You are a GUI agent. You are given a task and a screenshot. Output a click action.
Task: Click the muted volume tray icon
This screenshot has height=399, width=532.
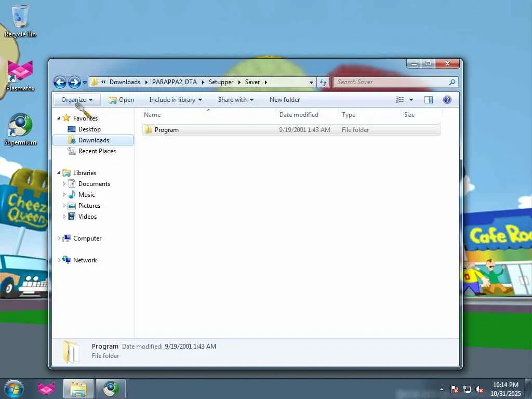tap(480, 389)
